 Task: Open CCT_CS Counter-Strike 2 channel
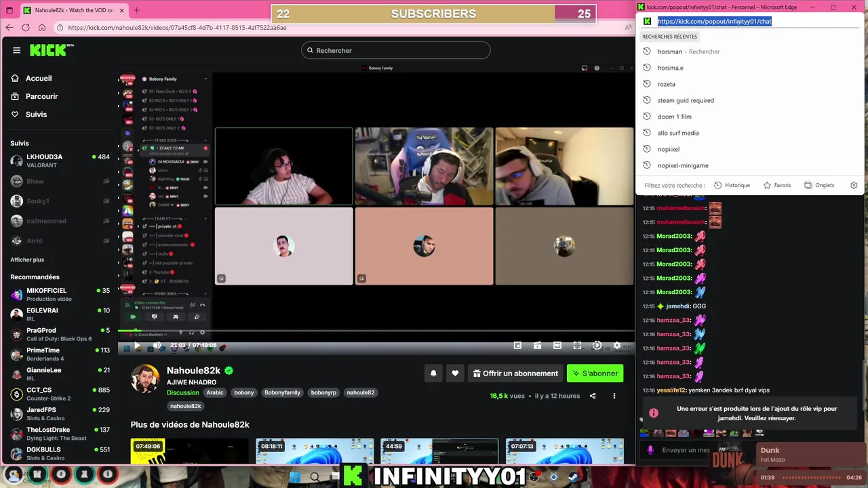60,394
